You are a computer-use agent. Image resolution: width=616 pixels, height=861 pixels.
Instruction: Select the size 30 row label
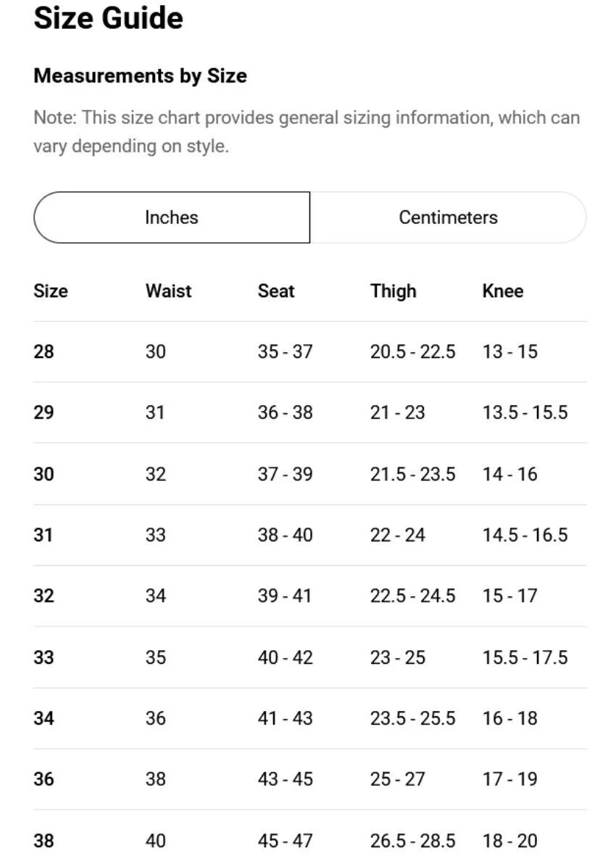pyautogui.click(x=44, y=474)
